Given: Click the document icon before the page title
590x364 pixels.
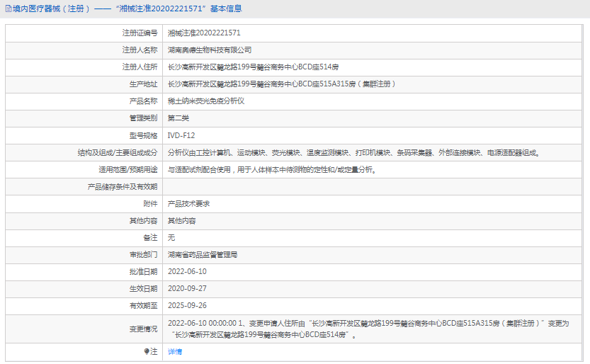Looking at the screenshot, I should click(8, 8).
